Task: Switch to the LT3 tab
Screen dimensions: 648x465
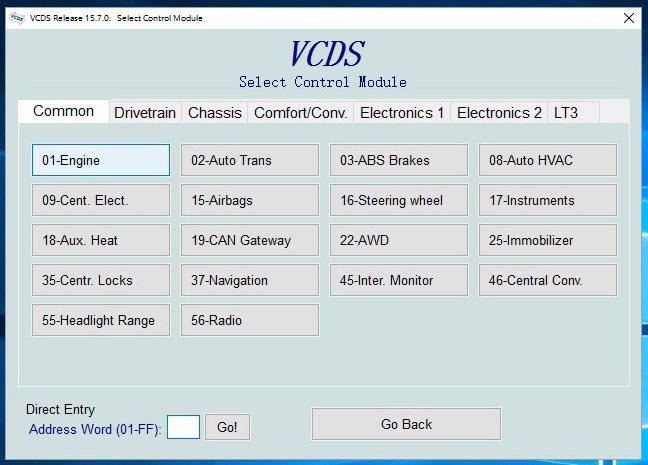Action: pos(573,112)
